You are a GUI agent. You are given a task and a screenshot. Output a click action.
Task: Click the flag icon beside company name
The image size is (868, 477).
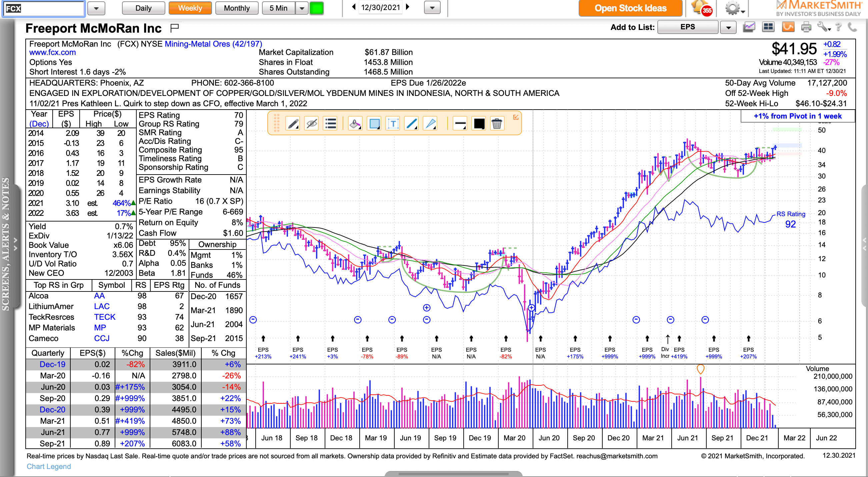175,28
